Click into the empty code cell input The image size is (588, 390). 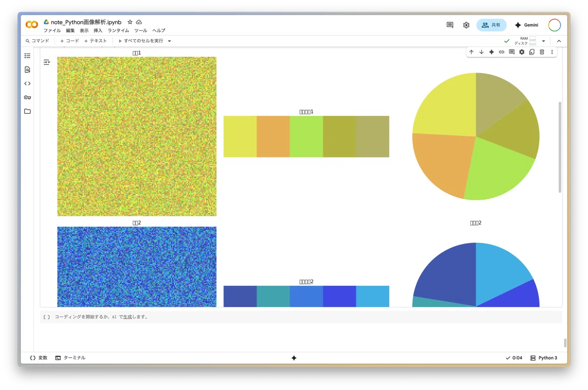308,317
